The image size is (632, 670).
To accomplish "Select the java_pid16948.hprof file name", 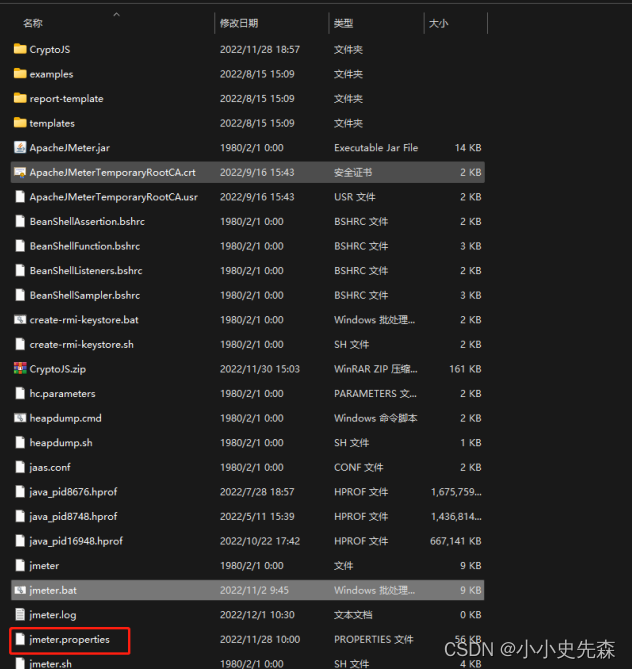I will pyautogui.click(x=76, y=541).
